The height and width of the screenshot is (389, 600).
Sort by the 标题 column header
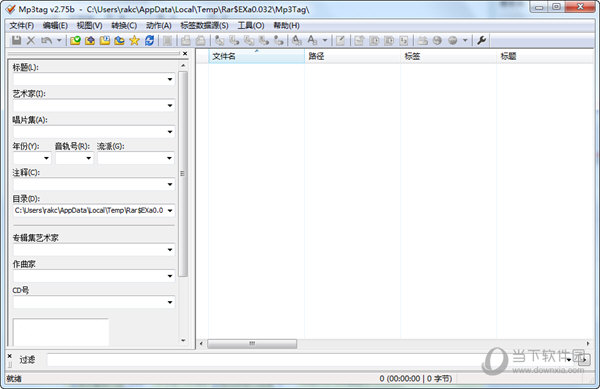pyautogui.click(x=545, y=56)
